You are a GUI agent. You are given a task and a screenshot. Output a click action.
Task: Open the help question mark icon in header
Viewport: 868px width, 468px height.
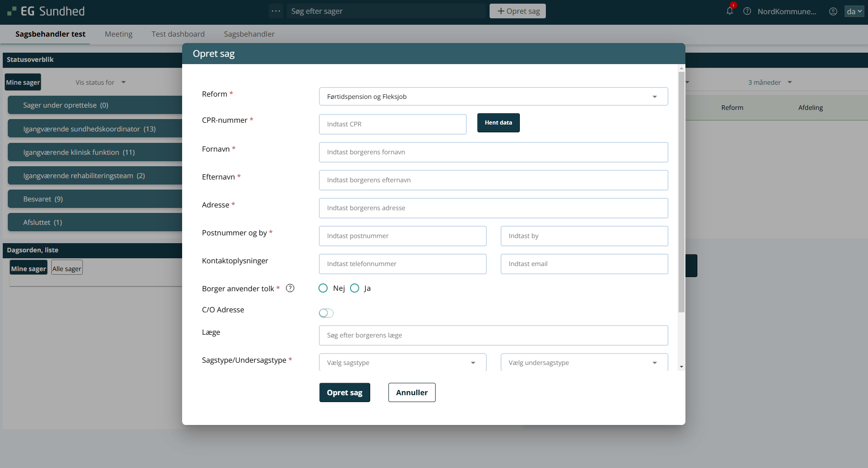(747, 11)
